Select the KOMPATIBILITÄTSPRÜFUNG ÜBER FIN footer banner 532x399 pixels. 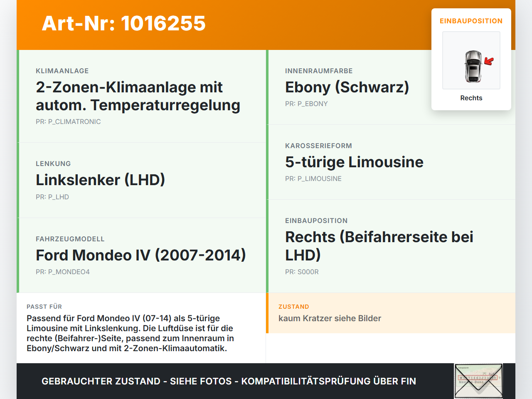pyautogui.click(x=229, y=381)
